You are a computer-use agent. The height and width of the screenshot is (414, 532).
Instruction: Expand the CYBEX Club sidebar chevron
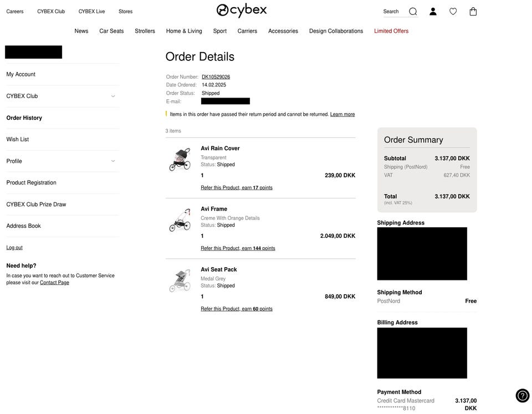(113, 96)
